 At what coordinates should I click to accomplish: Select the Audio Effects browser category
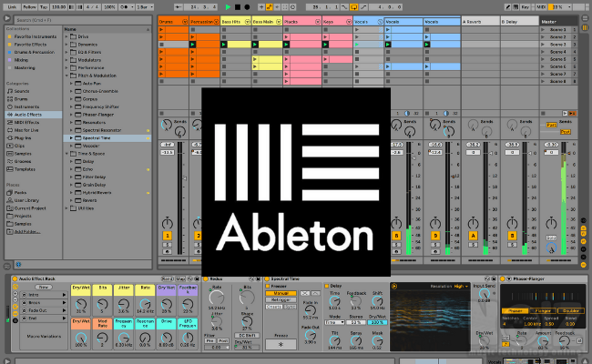[x=26, y=115]
